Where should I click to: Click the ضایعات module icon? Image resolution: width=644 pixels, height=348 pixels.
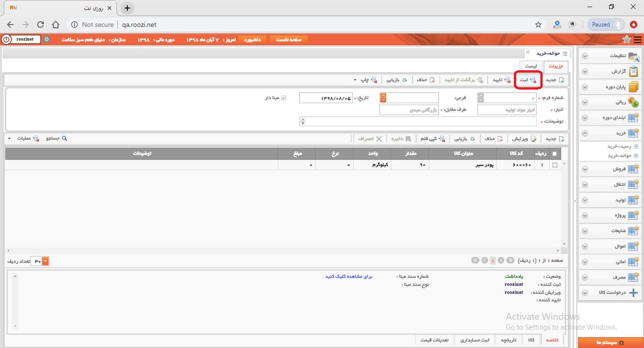pos(634,231)
